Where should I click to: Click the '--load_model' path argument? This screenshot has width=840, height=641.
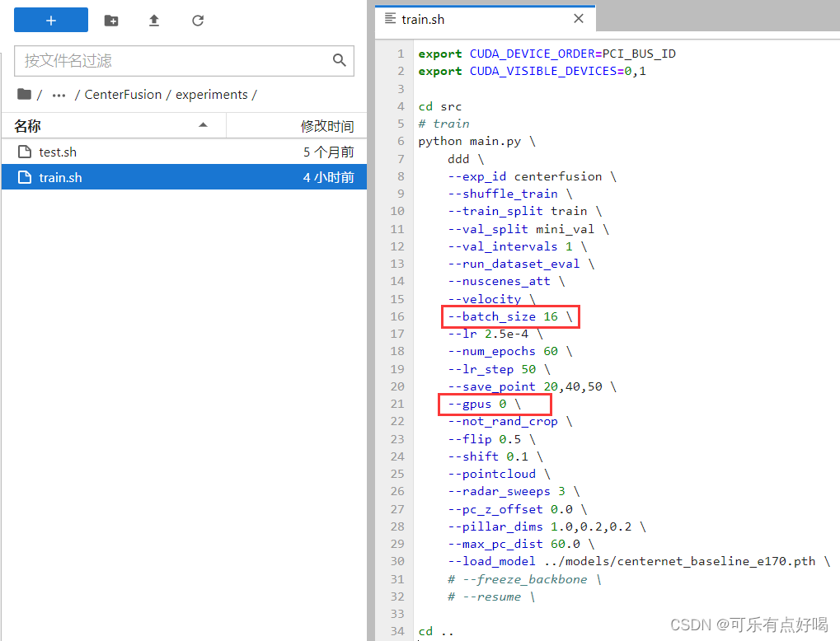[x=631, y=561]
